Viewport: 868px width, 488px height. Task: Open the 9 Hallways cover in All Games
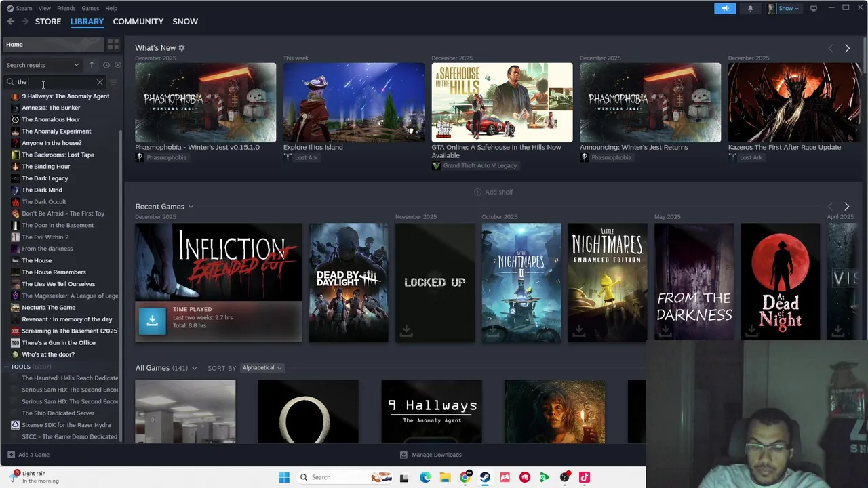(x=431, y=412)
